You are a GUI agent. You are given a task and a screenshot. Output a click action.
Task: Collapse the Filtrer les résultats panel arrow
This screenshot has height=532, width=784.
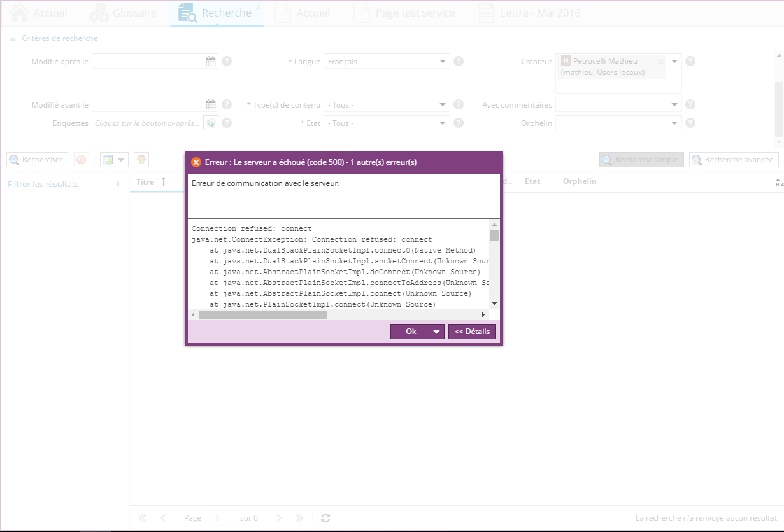click(x=117, y=185)
